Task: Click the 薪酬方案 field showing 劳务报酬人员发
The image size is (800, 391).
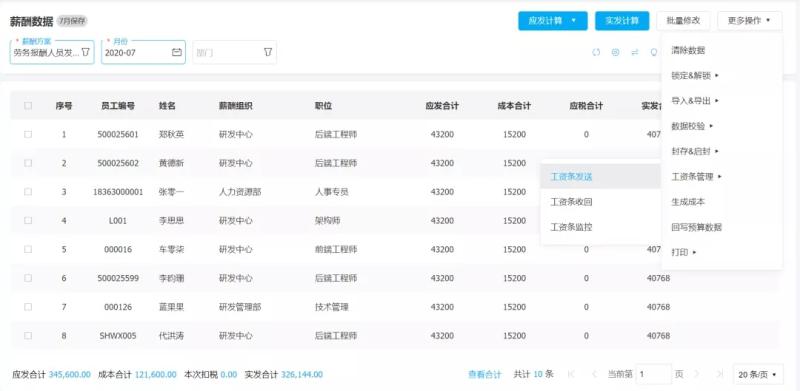Action: pos(52,52)
